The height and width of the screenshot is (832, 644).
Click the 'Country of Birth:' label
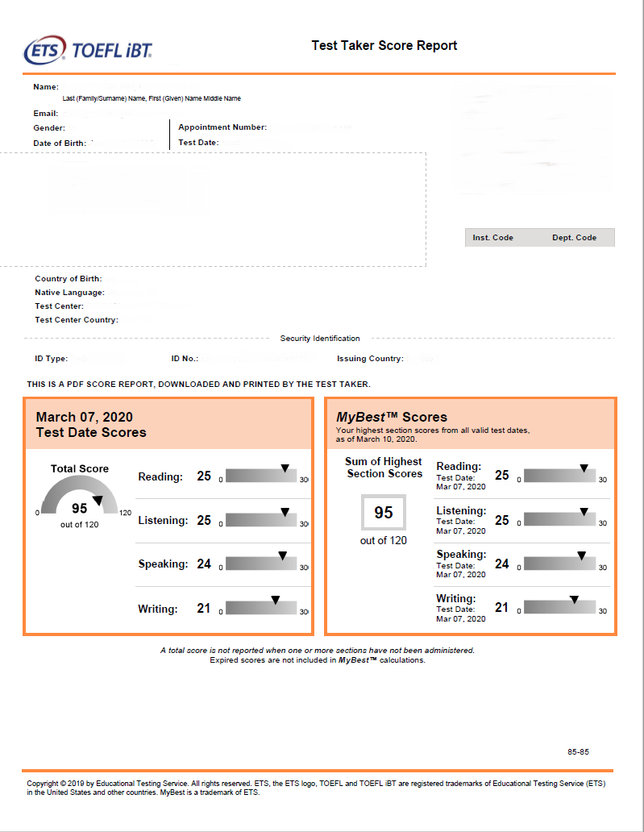69,279
